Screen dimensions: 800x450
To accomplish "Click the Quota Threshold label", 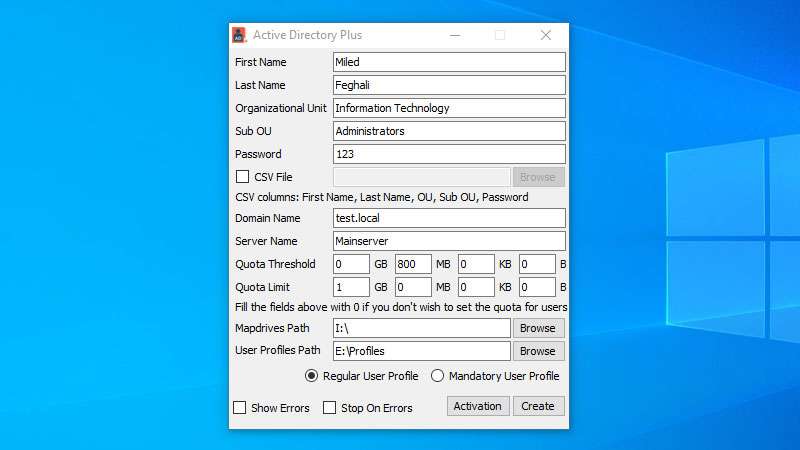I will pos(275,264).
